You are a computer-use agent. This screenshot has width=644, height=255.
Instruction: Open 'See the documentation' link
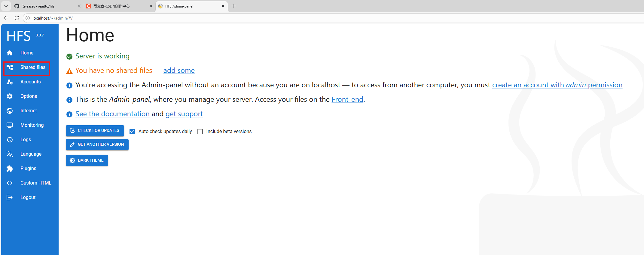coord(112,114)
